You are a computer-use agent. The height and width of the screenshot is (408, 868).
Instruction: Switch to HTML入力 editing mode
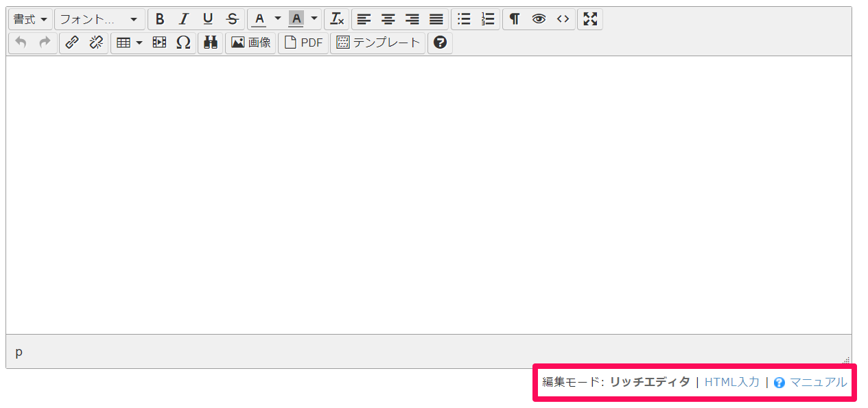[x=731, y=382]
